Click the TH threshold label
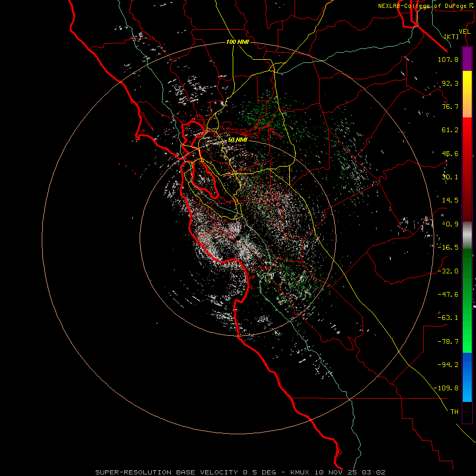The height and width of the screenshot is (476, 476). point(454,412)
